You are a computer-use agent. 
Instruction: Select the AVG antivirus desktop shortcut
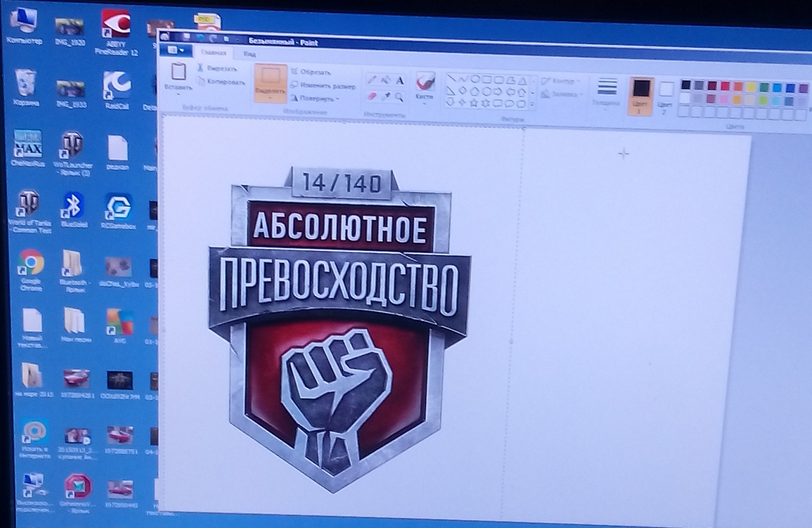[119, 325]
